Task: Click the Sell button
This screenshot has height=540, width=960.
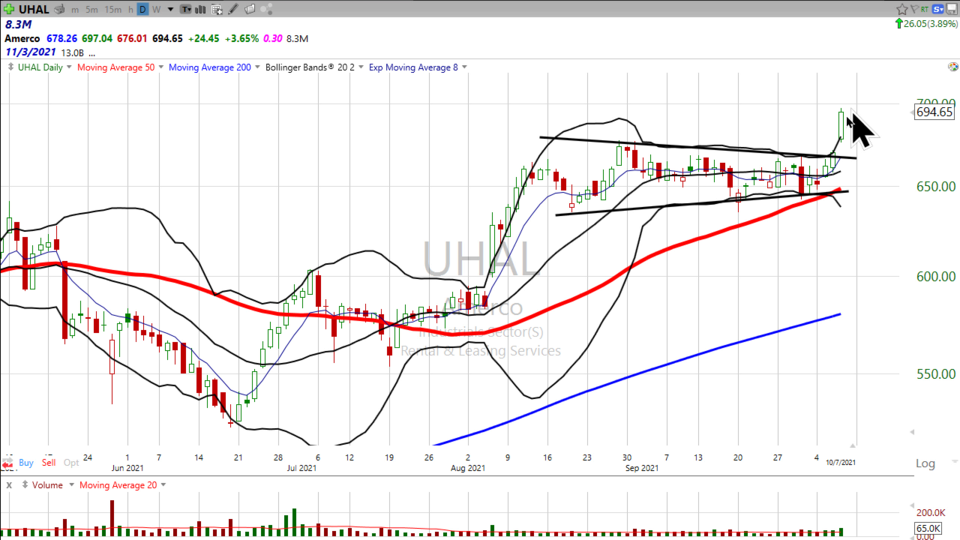Action: click(49, 464)
